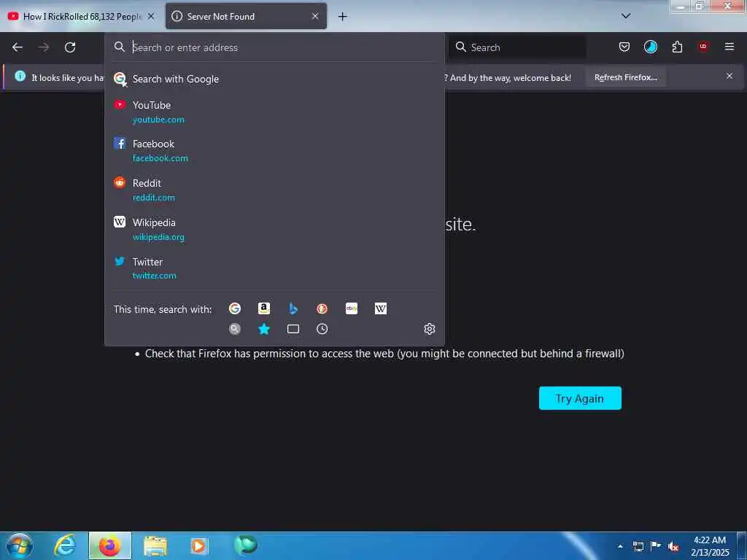Choose Search with Google suggestion
This screenshot has width=747, height=560.
pos(274,79)
